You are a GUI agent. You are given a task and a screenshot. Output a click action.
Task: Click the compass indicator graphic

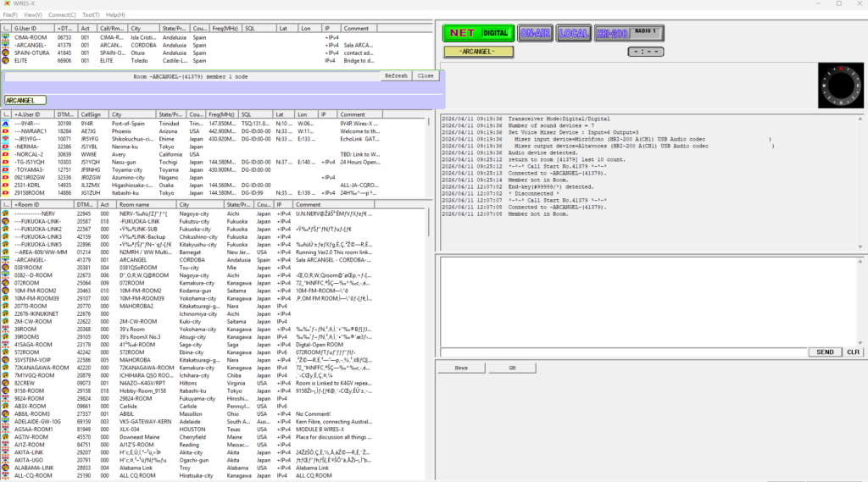coord(839,85)
